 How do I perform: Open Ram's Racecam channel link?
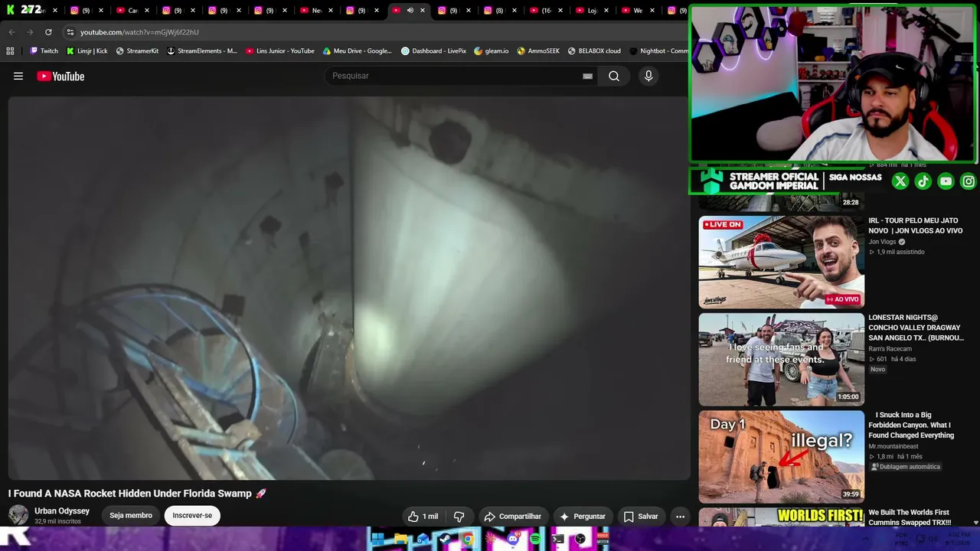click(x=890, y=349)
